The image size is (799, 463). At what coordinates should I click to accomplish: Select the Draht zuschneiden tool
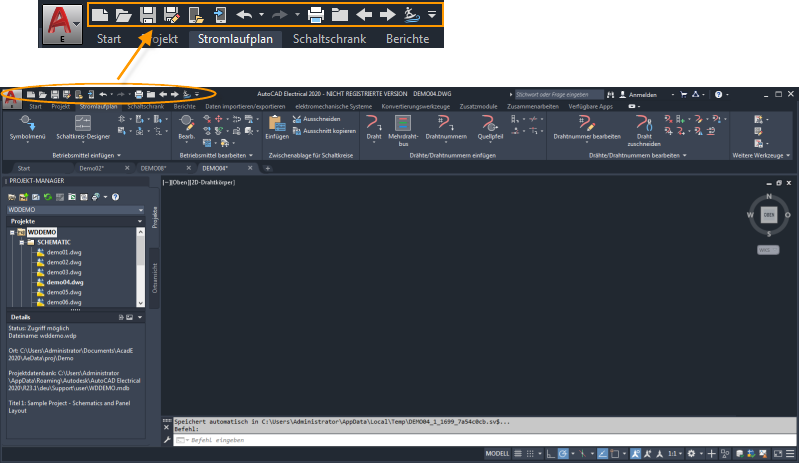(644, 123)
